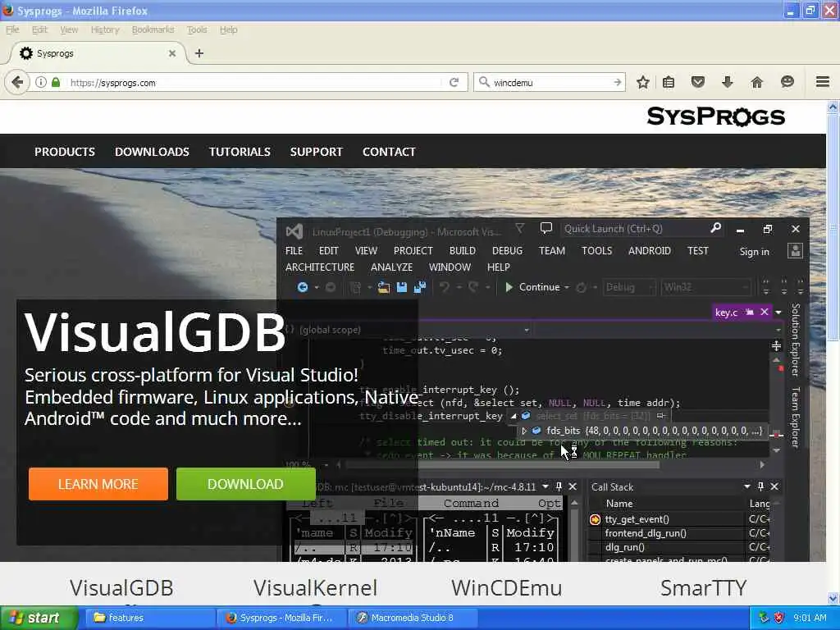Click the green DOWNLOAD button
This screenshot has width=840, height=630.
[x=246, y=484]
